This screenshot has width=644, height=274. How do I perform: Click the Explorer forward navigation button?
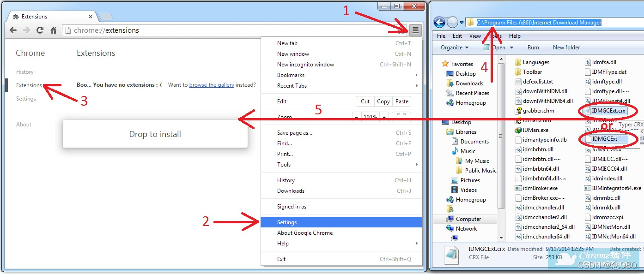click(x=452, y=22)
